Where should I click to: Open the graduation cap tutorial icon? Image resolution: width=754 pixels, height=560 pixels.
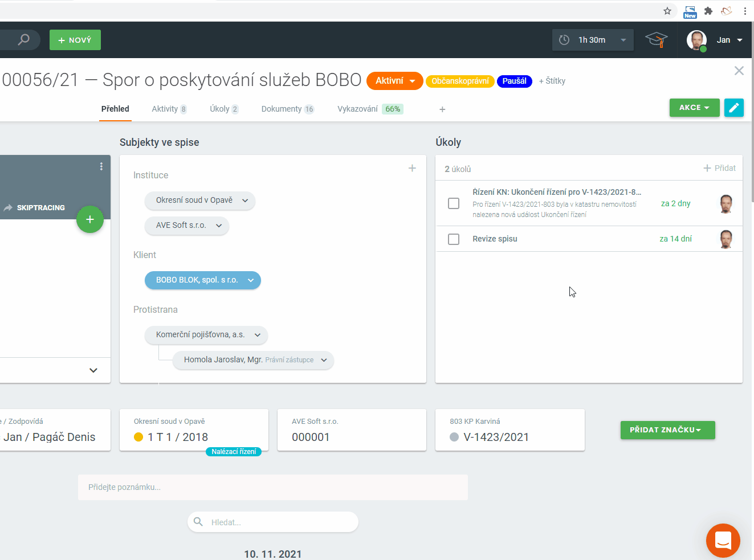pyautogui.click(x=656, y=40)
